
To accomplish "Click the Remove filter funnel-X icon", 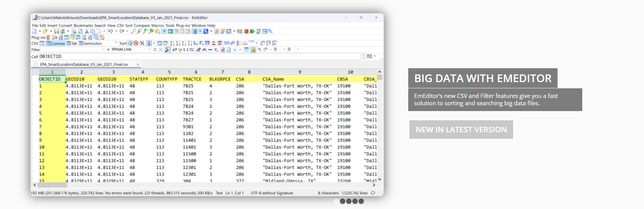I will pos(216,49).
